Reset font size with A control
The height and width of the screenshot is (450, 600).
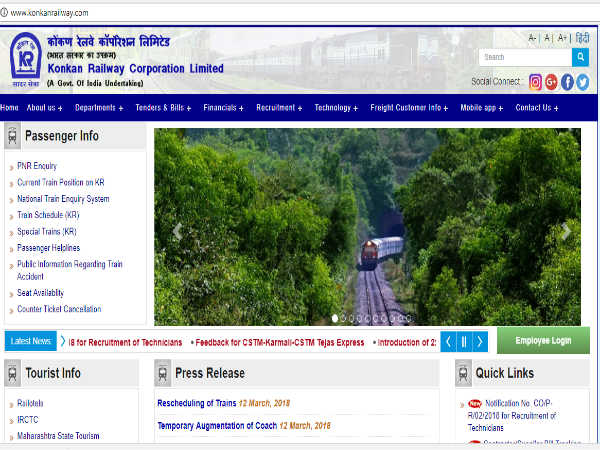(x=547, y=38)
